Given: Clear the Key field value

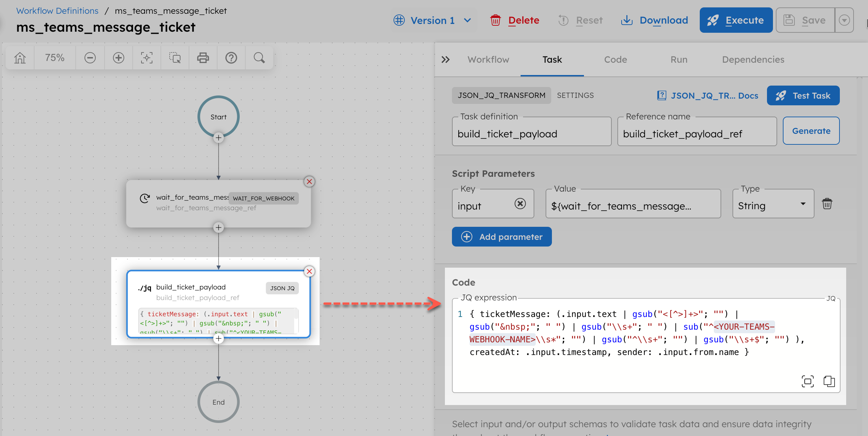Looking at the screenshot, I should click(520, 204).
